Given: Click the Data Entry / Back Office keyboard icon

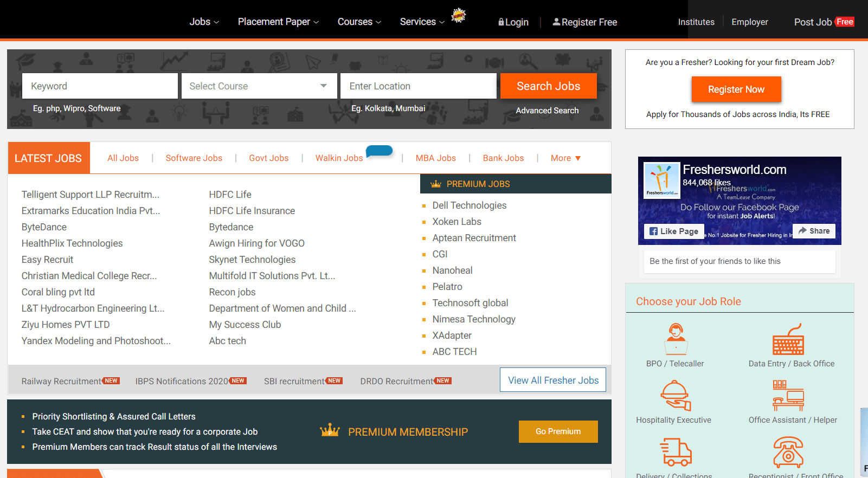Looking at the screenshot, I should pos(788,339).
